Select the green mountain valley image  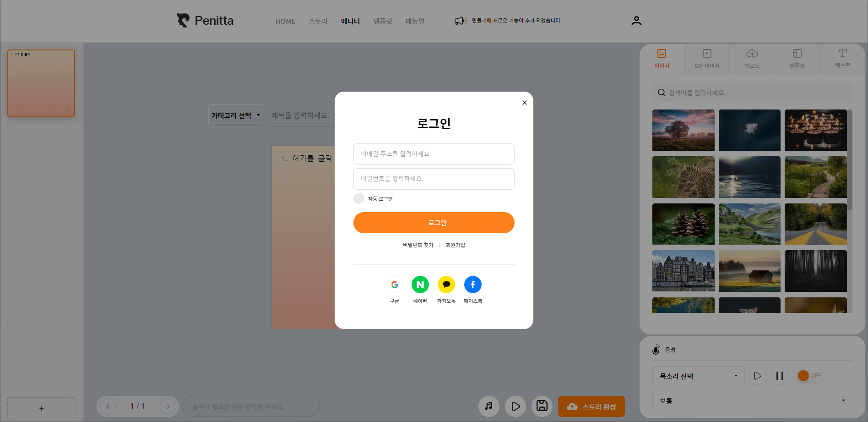point(749,224)
